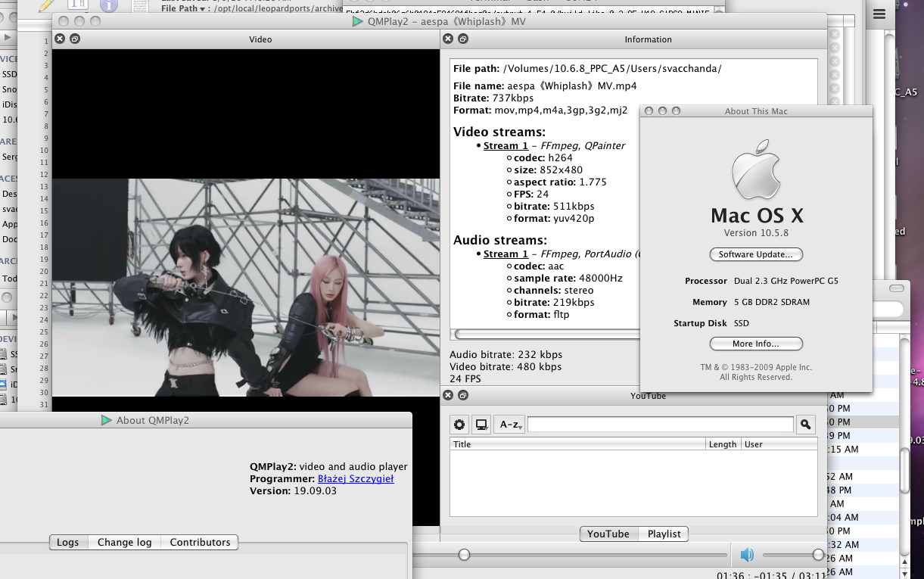
Task: Click the green play icon in QMPlay2 title
Action: coord(358,21)
